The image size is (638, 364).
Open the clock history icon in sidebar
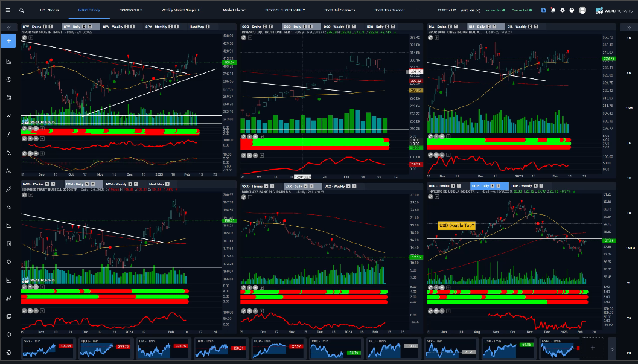[8, 80]
